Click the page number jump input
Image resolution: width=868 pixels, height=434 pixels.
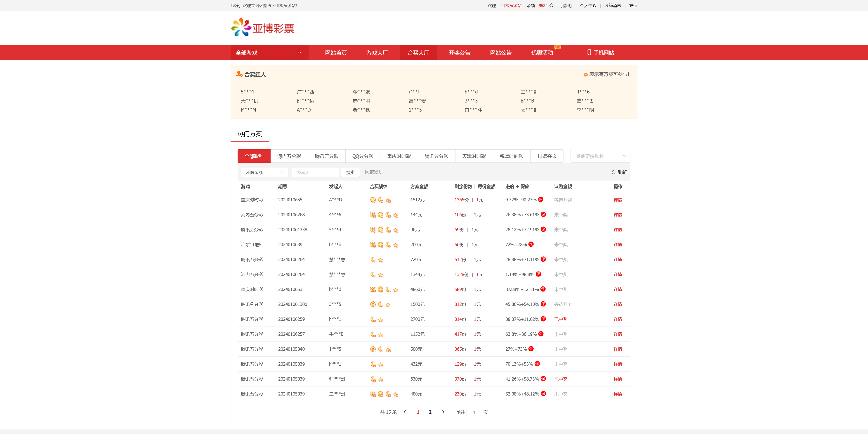tap(474, 413)
